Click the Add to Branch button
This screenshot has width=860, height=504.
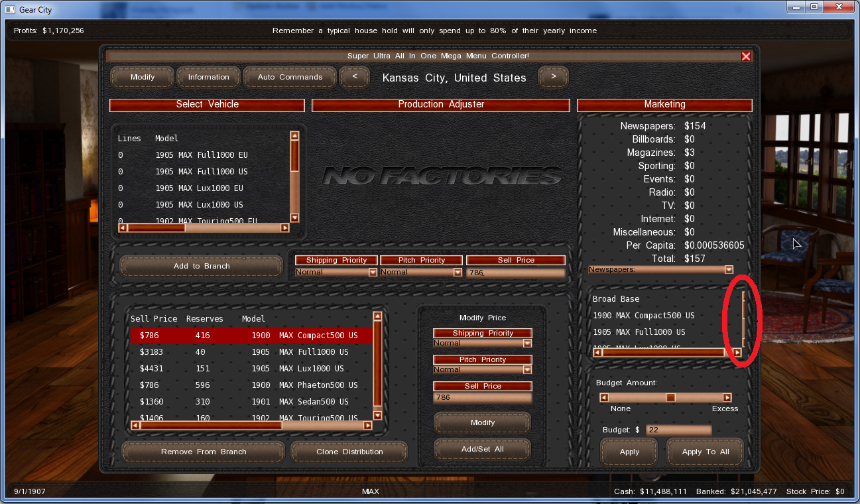201,266
